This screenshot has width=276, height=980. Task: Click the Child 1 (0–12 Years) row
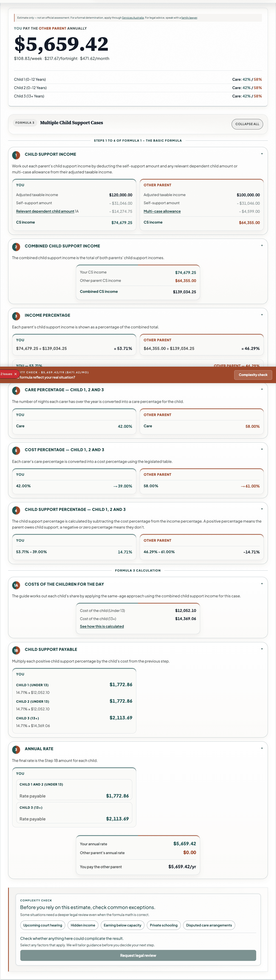pos(138,80)
